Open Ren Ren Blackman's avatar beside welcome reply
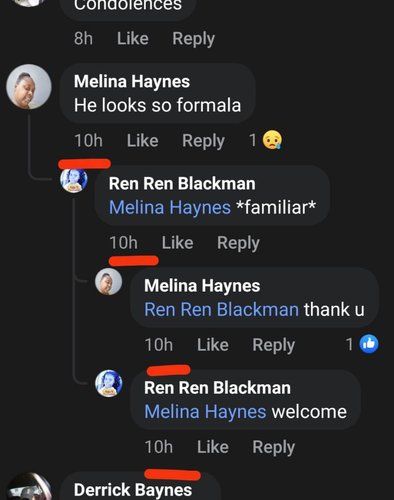 pyautogui.click(x=109, y=383)
